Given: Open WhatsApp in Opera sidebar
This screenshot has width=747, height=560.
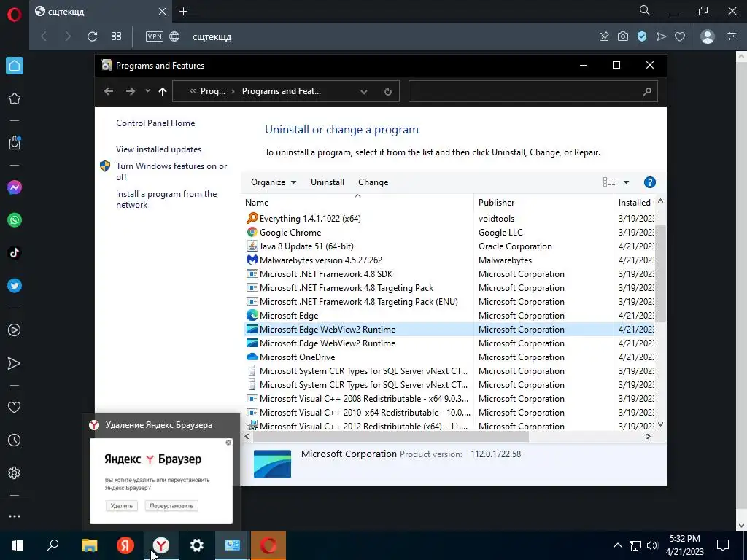Looking at the screenshot, I should click(x=15, y=220).
